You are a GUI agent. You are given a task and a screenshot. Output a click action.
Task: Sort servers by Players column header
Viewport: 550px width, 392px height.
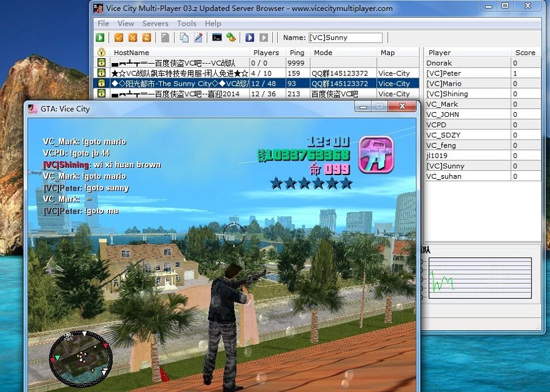[268, 53]
